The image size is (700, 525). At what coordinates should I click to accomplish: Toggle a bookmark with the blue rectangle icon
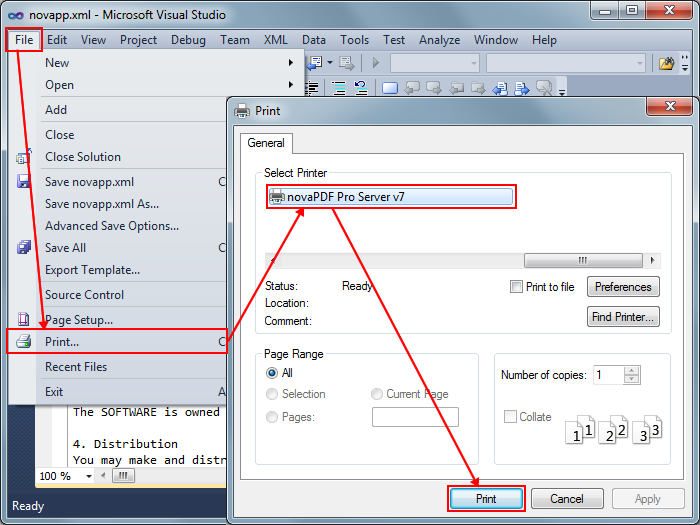(x=390, y=88)
